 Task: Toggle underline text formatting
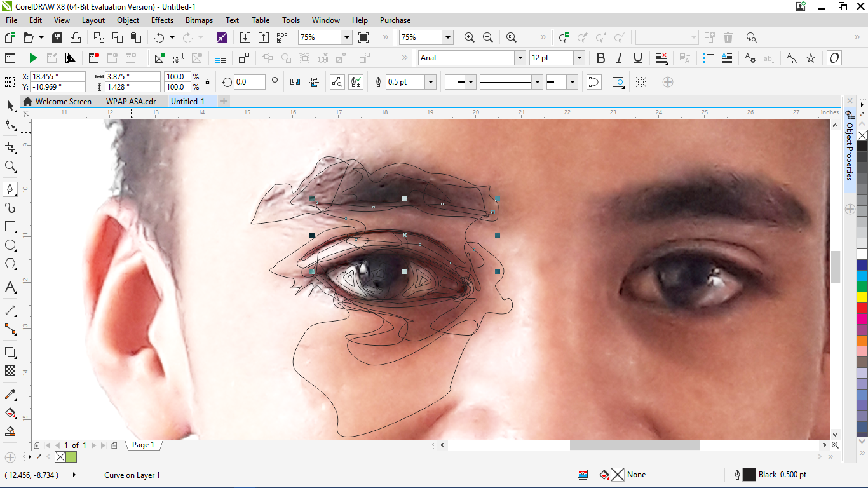[637, 57]
